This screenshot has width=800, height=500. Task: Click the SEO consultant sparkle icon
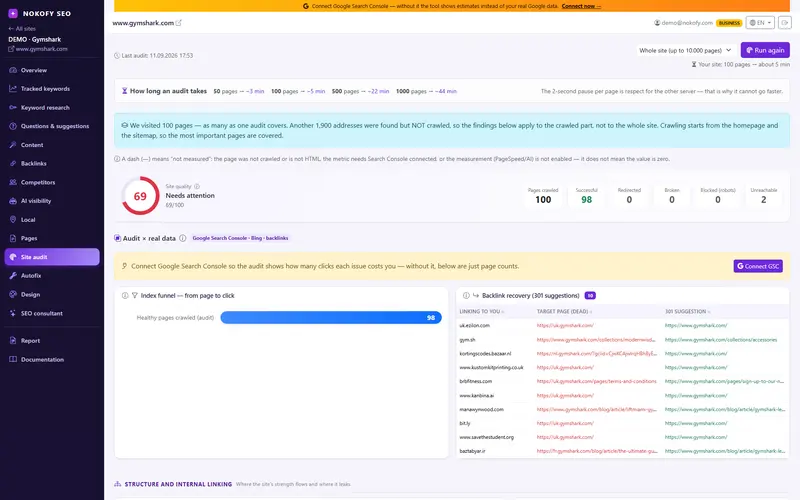click(13, 313)
